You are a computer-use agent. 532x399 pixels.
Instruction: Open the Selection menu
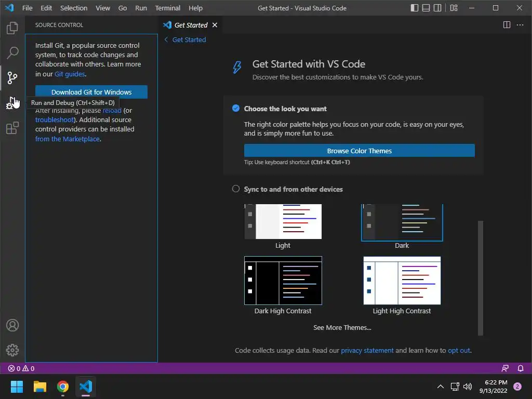74,8
